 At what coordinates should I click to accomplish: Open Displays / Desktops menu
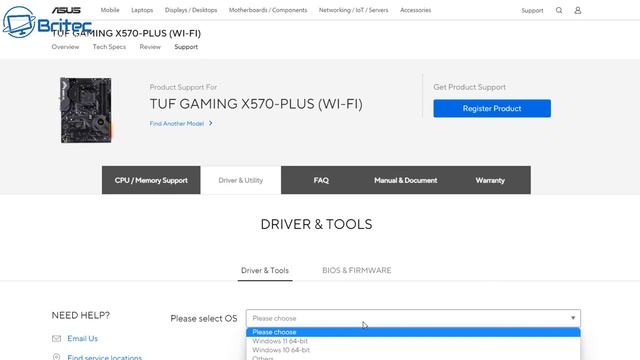click(x=191, y=10)
